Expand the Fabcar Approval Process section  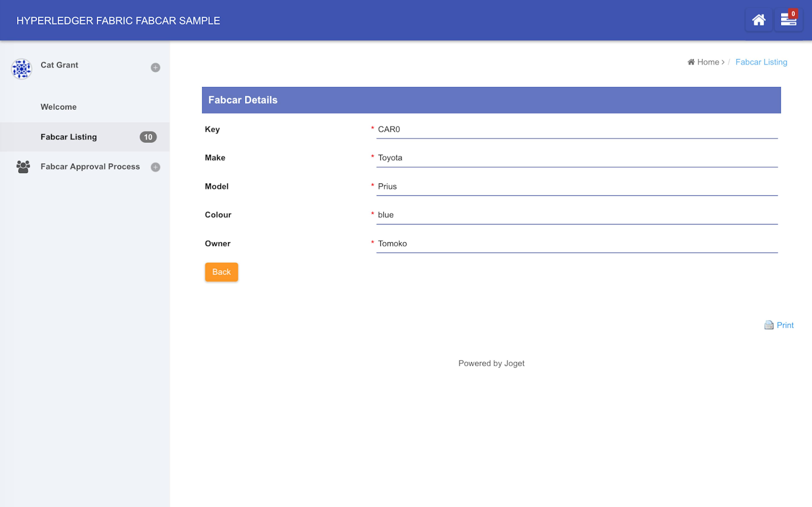[155, 167]
